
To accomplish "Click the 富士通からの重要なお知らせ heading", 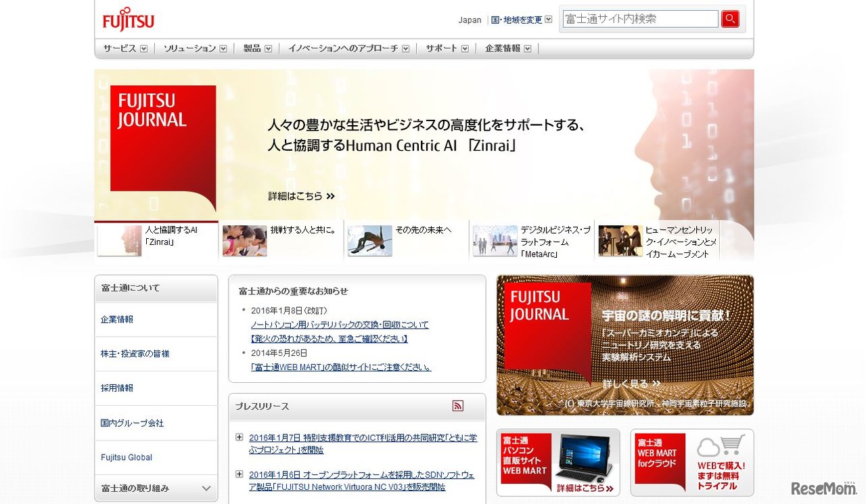I will click(x=293, y=291).
